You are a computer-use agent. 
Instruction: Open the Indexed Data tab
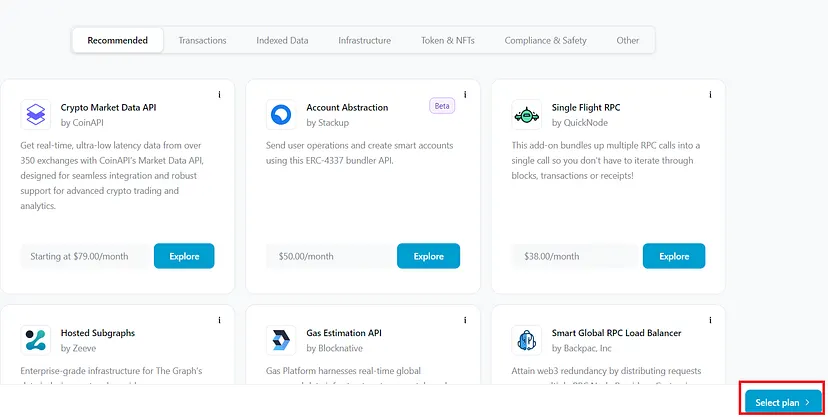(282, 40)
